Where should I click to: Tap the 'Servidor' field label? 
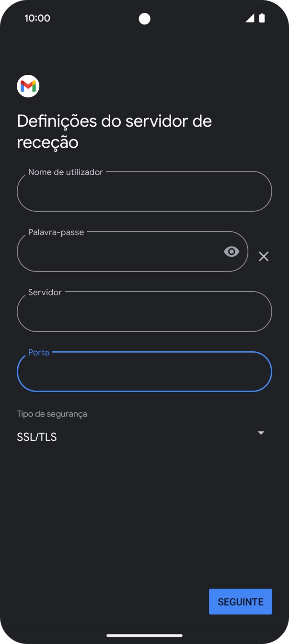point(45,292)
